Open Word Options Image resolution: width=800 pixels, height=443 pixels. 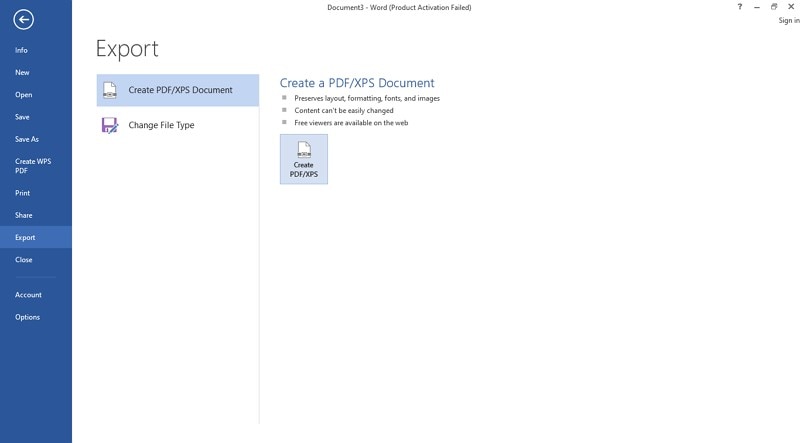36,317
